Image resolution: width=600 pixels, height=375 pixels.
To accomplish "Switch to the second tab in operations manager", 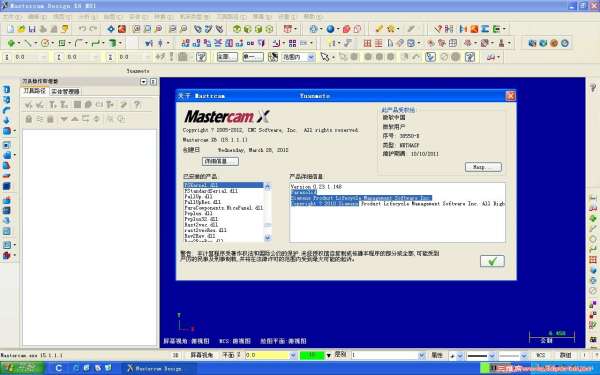I will (x=65, y=91).
